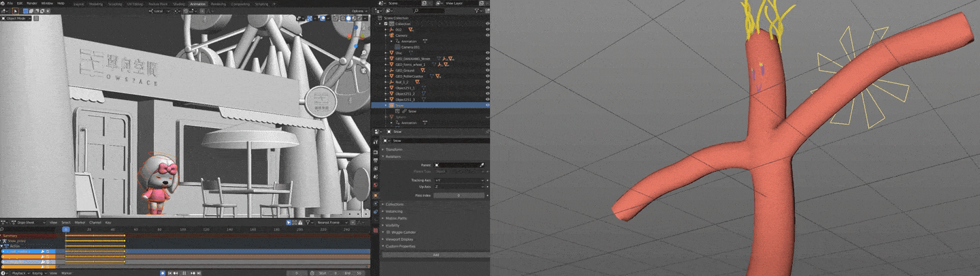
Task: Open the Options popover in viewport header
Action: pos(359,11)
